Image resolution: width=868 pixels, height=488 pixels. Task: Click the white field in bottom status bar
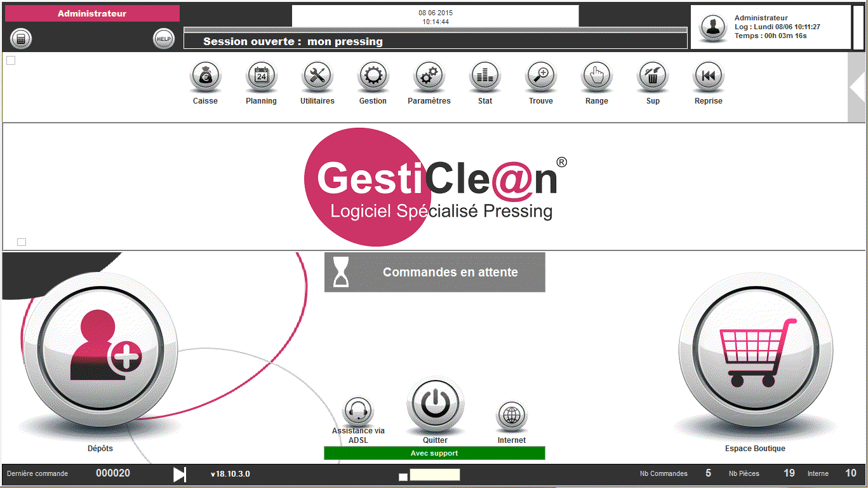tap(435, 475)
